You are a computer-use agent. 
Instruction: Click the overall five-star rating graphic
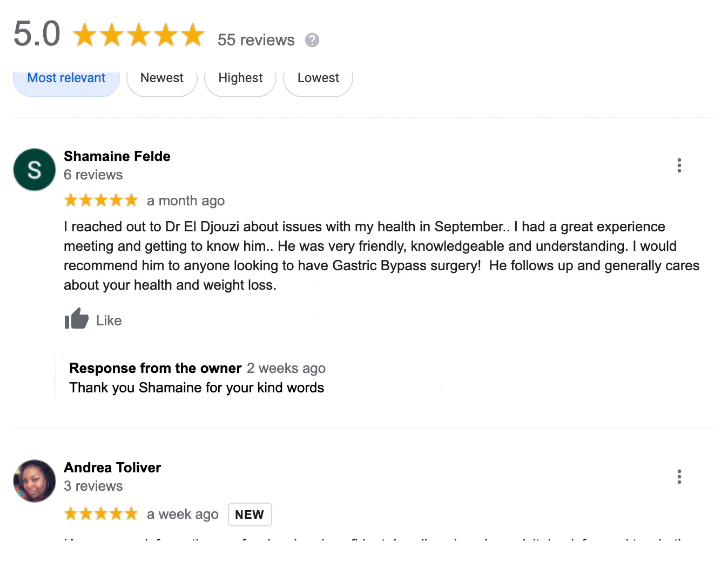pos(138,35)
